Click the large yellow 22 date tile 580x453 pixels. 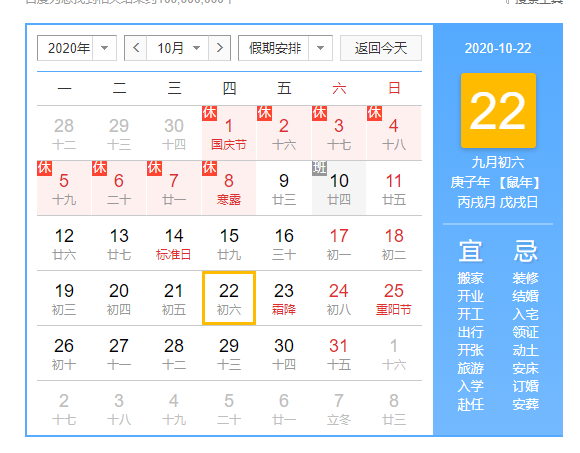pyautogui.click(x=498, y=111)
